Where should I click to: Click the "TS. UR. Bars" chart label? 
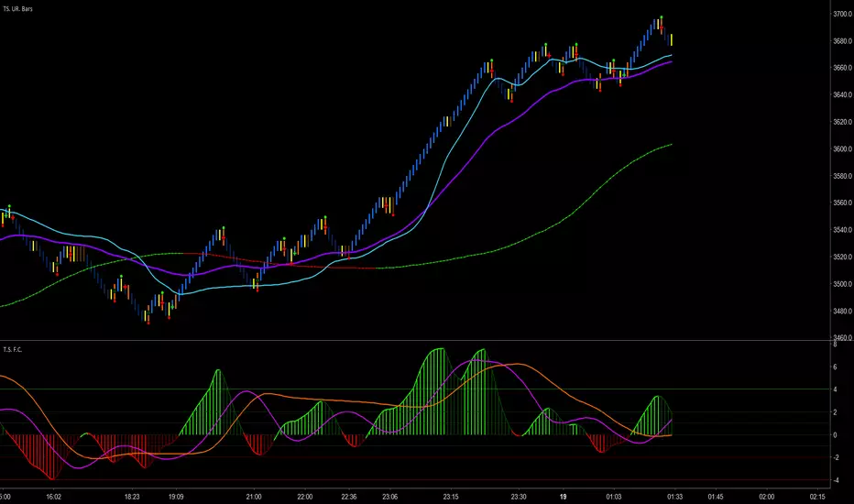click(20, 7)
